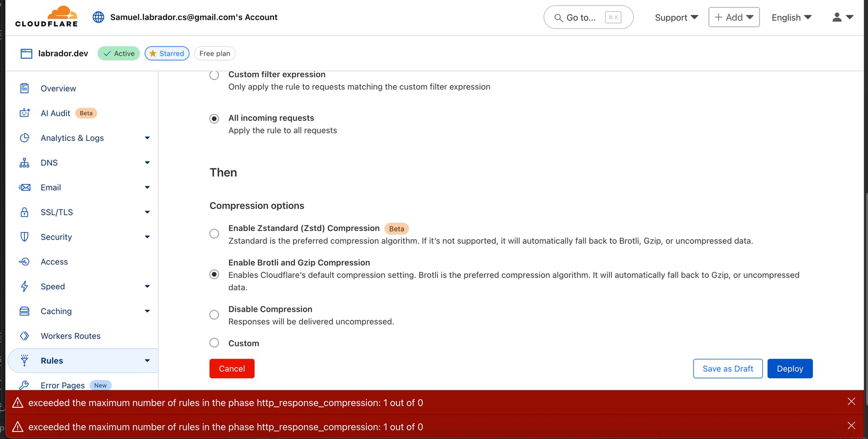Expand the DNS submenu arrow
868x439 pixels.
point(147,163)
